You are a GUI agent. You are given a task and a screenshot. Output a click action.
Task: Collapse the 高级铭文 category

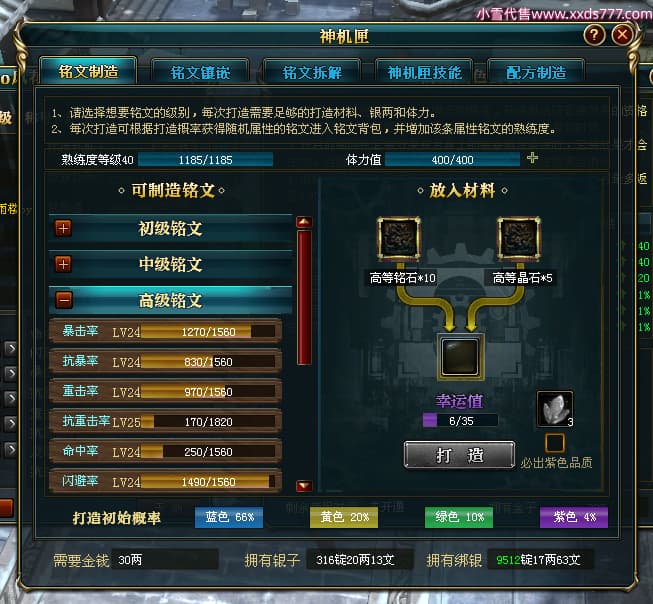click(x=64, y=300)
